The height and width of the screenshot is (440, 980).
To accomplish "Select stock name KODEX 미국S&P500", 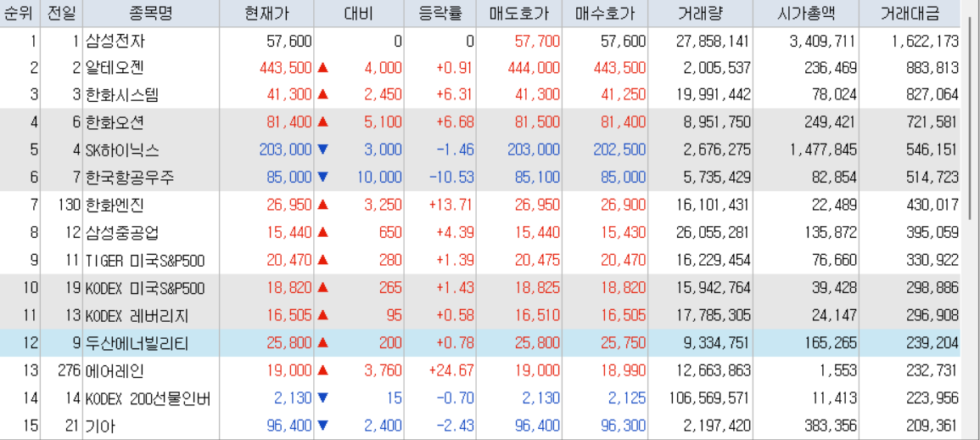I will (x=146, y=288).
